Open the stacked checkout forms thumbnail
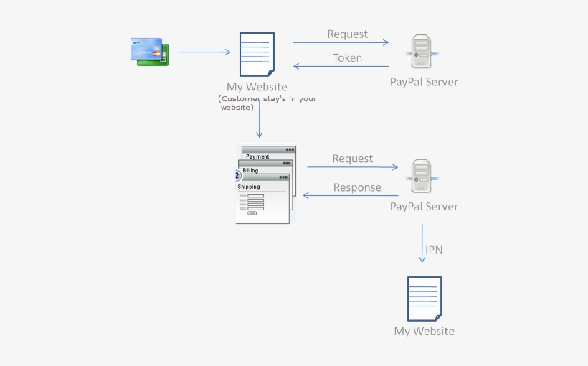 coord(266,184)
